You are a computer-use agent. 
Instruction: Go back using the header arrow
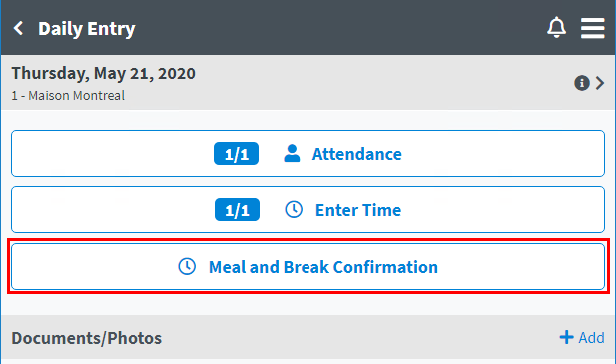18,28
